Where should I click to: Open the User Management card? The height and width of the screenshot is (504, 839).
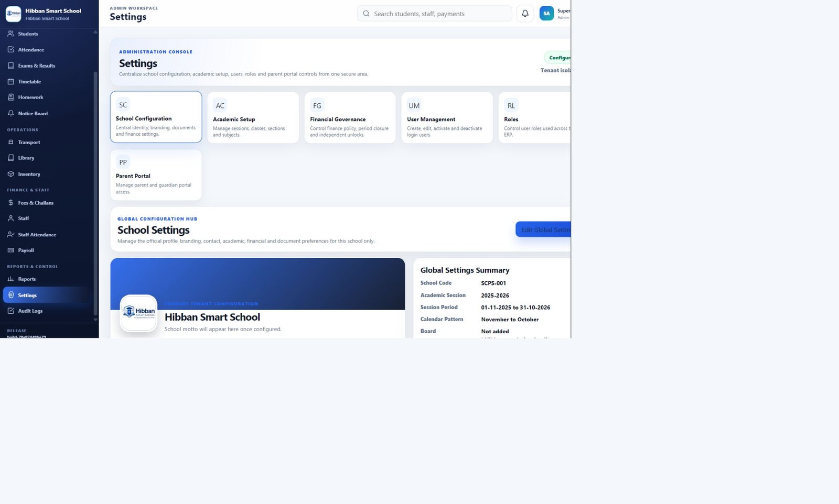click(447, 117)
